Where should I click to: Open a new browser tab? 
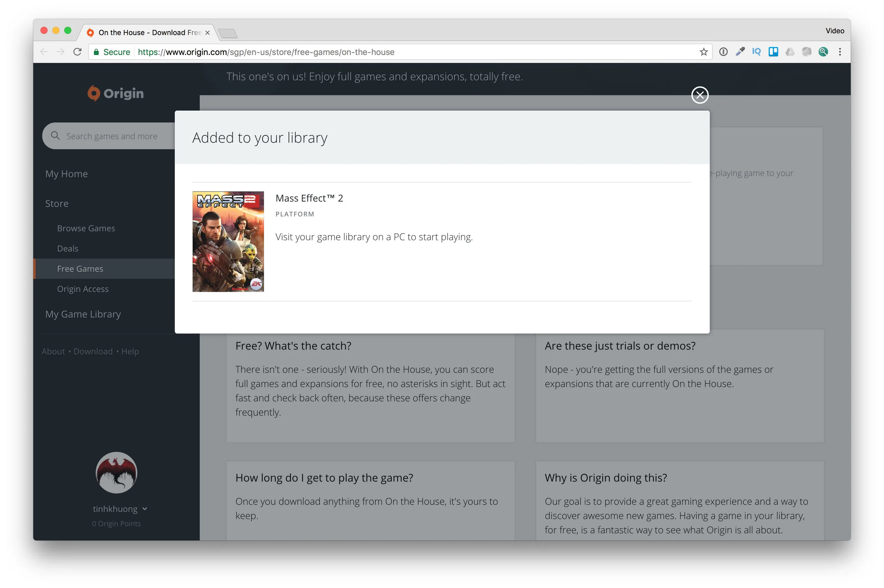[x=228, y=33]
